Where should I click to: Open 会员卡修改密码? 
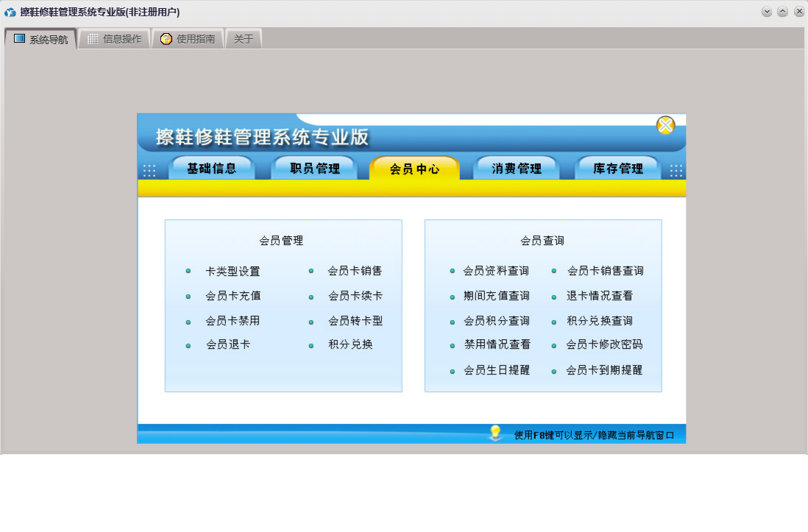(604, 344)
